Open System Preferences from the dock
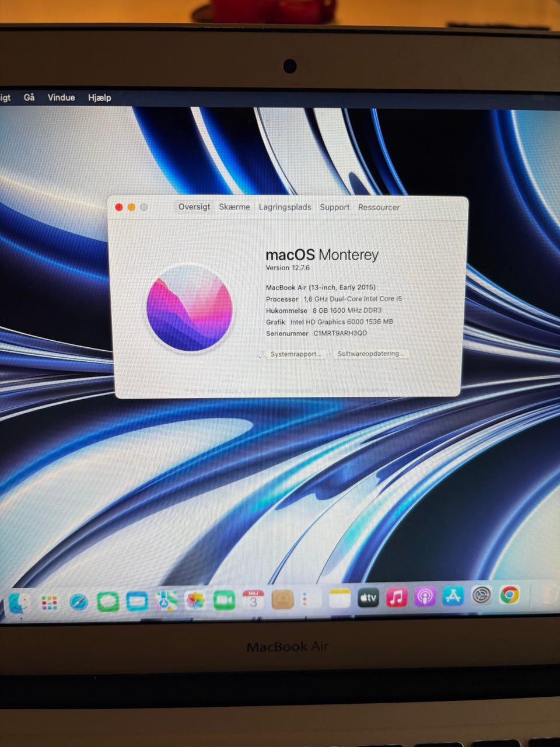 coord(481,595)
